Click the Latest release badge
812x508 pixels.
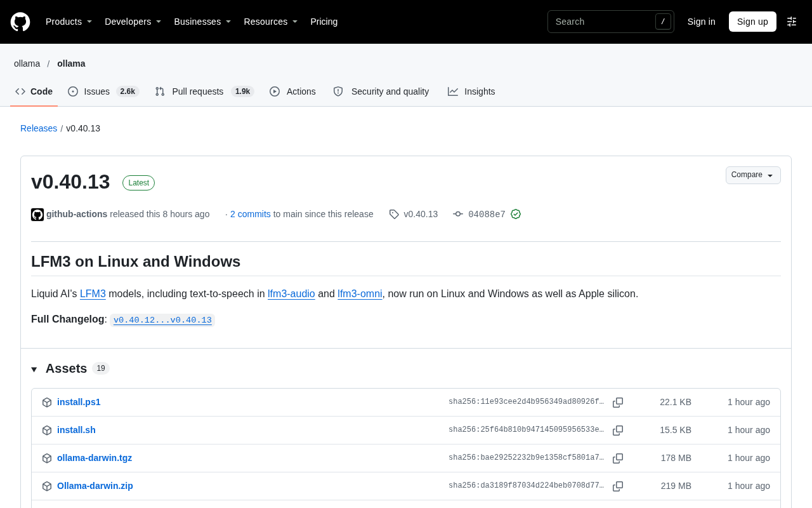[138, 183]
